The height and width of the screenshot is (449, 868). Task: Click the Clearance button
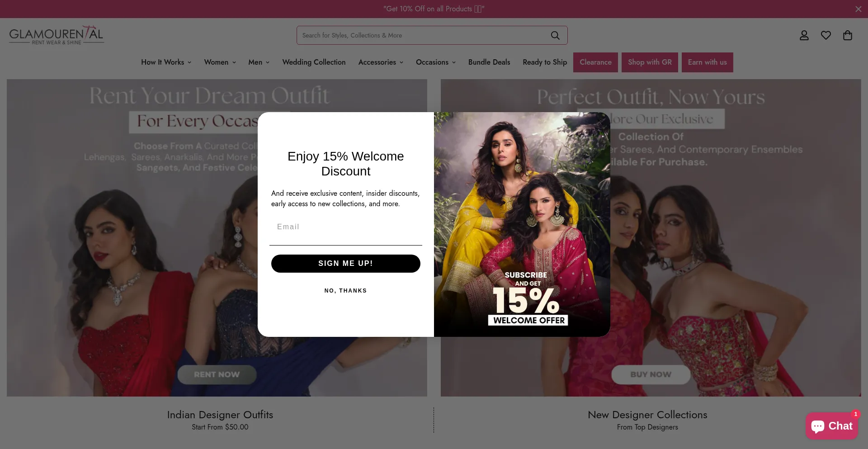click(x=595, y=62)
